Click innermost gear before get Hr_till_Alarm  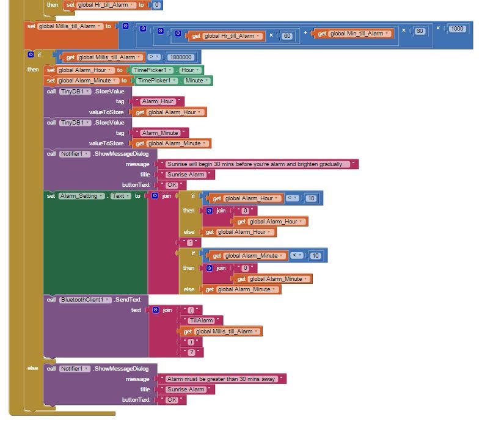coord(178,33)
